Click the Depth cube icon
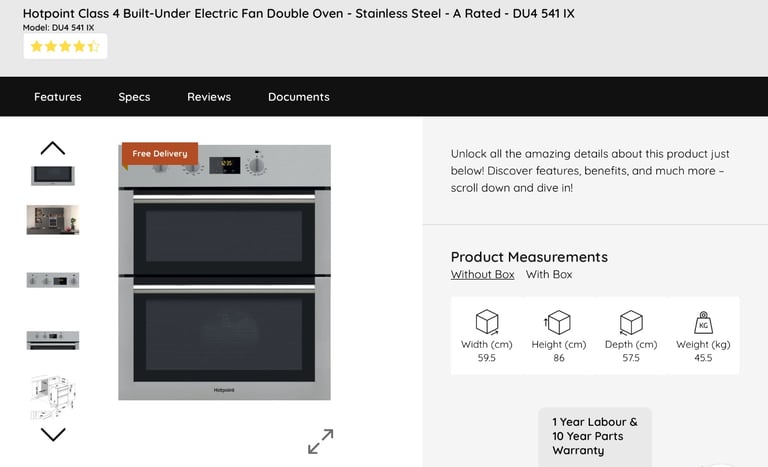This screenshot has width=768, height=467. tap(631, 322)
